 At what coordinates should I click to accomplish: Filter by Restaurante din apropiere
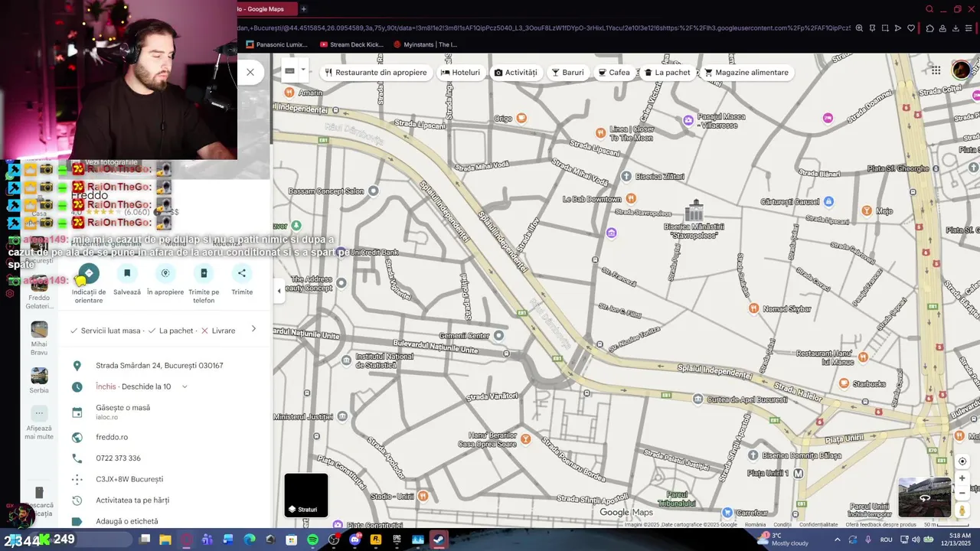pos(375,73)
